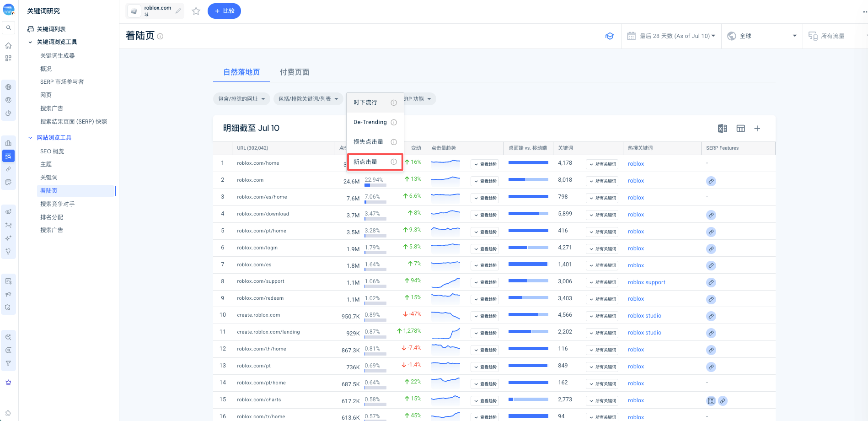
Task: Export the table with the Excel icon
Action: point(723,129)
